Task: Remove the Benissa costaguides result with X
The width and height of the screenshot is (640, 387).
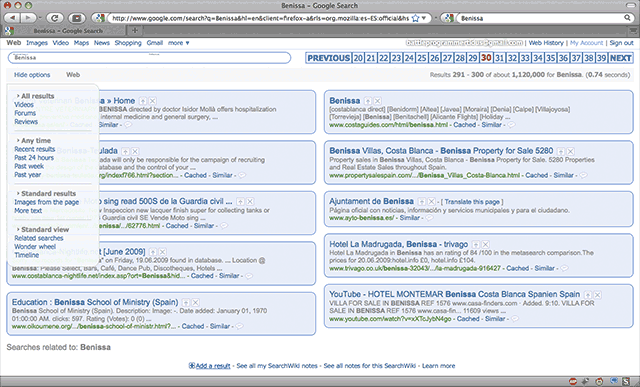Action: [x=378, y=101]
